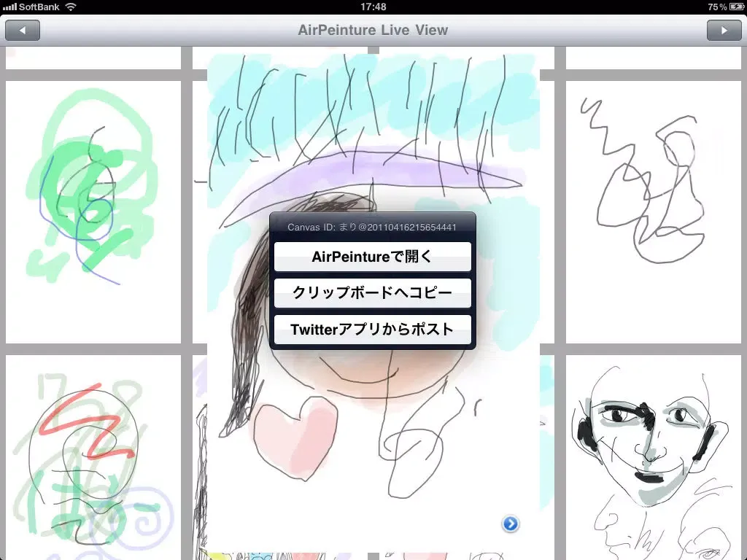
Task: Open the black line scribble thumbnail
Action: point(653,212)
